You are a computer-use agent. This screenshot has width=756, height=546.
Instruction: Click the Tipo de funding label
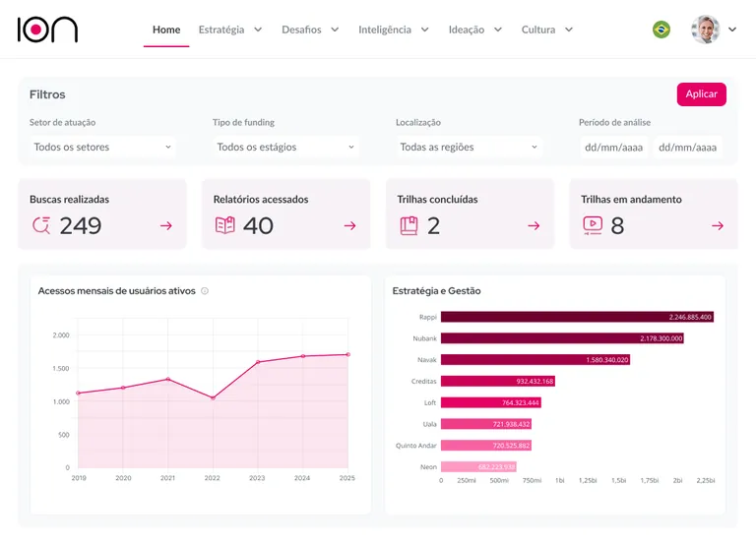243,122
